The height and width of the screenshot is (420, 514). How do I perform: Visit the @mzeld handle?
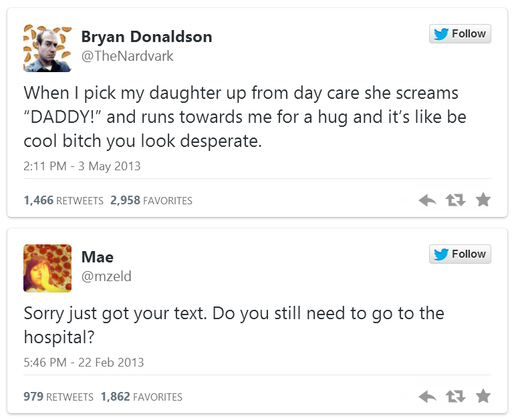click(106, 276)
